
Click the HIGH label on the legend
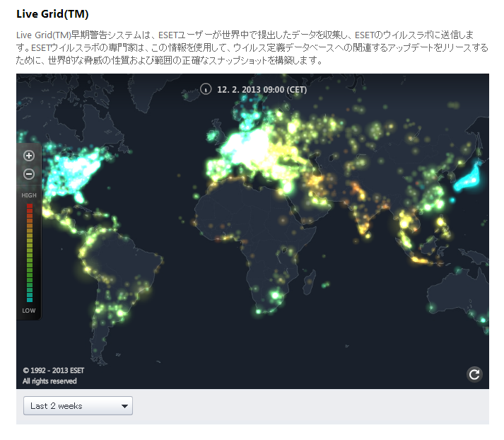tap(29, 195)
